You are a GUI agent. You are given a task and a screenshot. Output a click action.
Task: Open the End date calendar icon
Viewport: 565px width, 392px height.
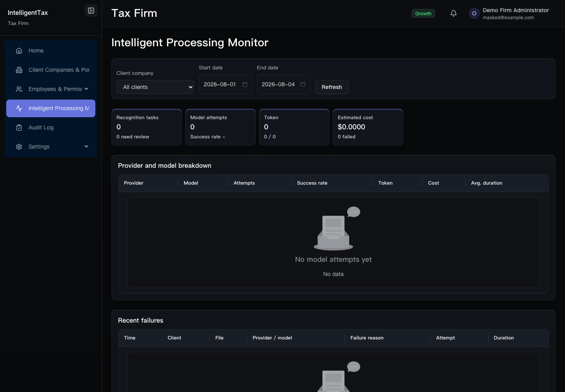coord(303,84)
